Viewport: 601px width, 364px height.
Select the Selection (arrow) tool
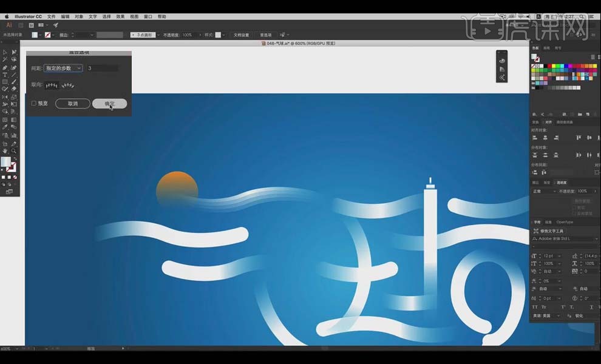tap(5, 52)
